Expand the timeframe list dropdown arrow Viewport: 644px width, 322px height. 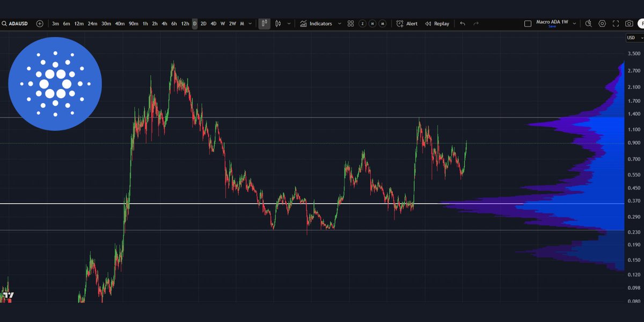(251, 24)
